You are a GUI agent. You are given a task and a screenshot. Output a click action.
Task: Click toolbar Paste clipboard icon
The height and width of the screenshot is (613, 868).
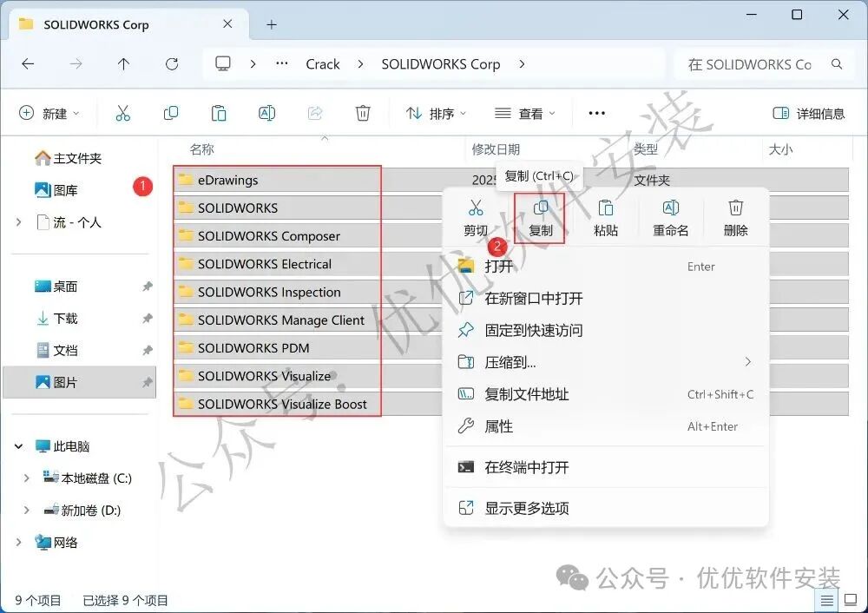219,113
